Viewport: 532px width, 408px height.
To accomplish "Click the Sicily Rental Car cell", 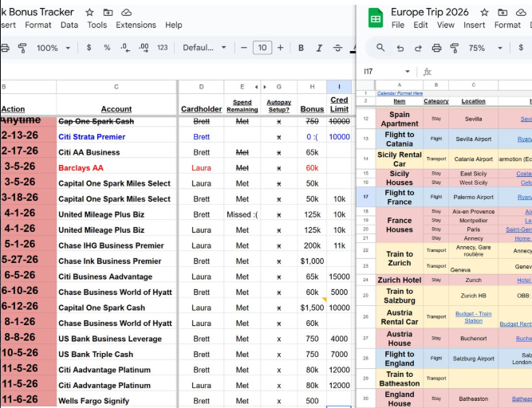I will click(400, 159).
